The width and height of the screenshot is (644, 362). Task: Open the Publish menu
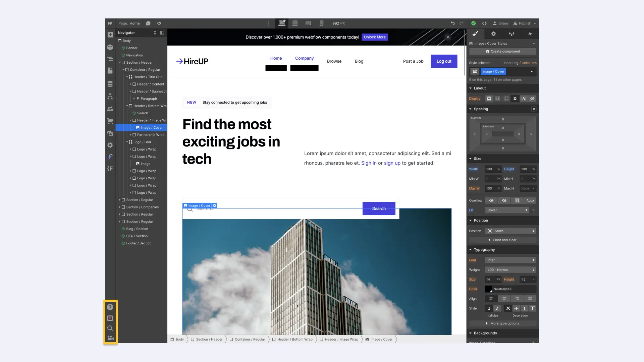coord(525,23)
